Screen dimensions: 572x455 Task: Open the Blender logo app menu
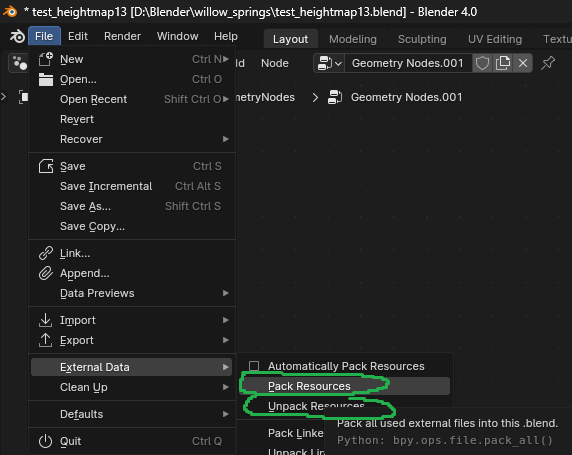pos(17,36)
